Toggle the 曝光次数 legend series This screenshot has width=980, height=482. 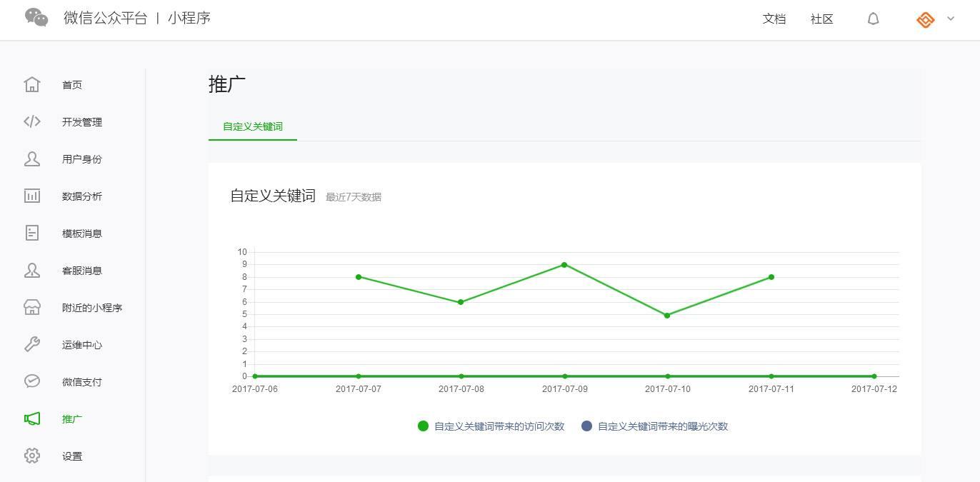[655, 426]
